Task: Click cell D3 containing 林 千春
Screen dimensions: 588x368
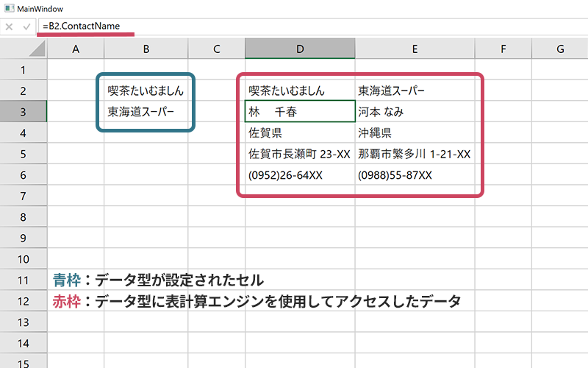Action: pos(300,111)
